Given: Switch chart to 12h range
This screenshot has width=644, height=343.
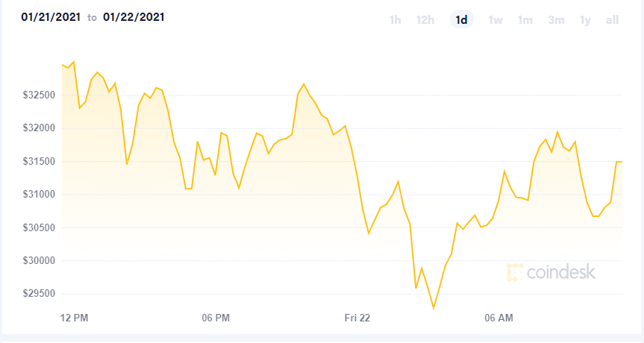Looking at the screenshot, I should pyautogui.click(x=425, y=19).
